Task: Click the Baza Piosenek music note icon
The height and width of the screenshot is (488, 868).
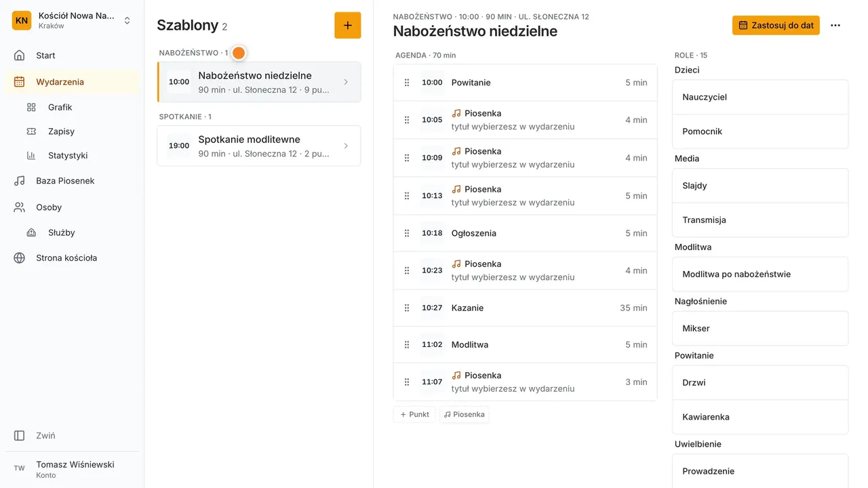Action: tap(20, 181)
